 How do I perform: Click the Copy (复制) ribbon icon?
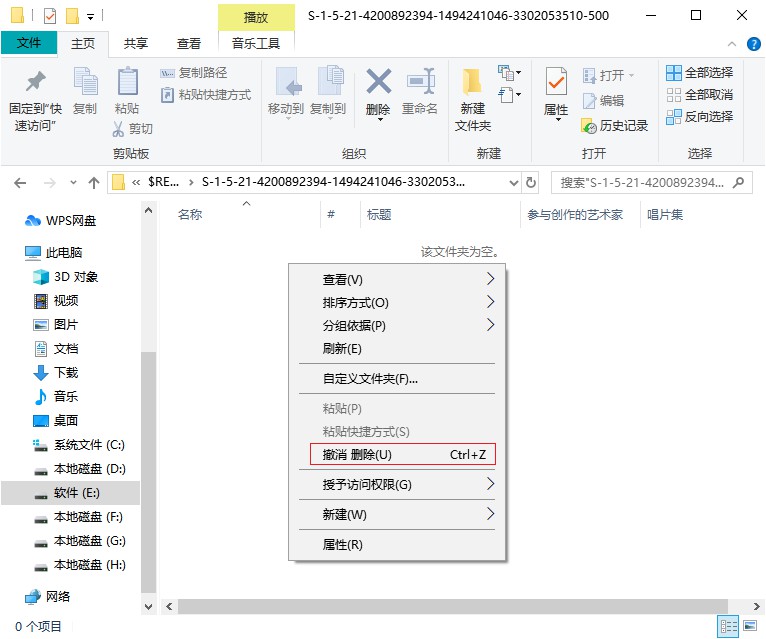click(x=85, y=81)
